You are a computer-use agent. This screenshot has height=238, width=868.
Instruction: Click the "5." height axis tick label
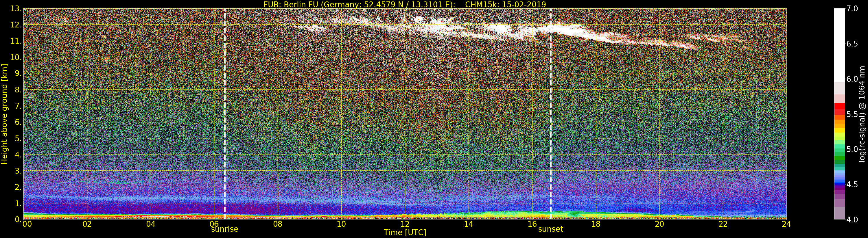pyautogui.click(x=18, y=138)
